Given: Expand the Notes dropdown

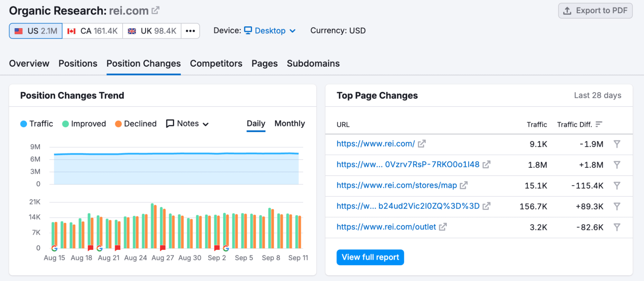Looking at the screenshot, I should tap(187, 124).
